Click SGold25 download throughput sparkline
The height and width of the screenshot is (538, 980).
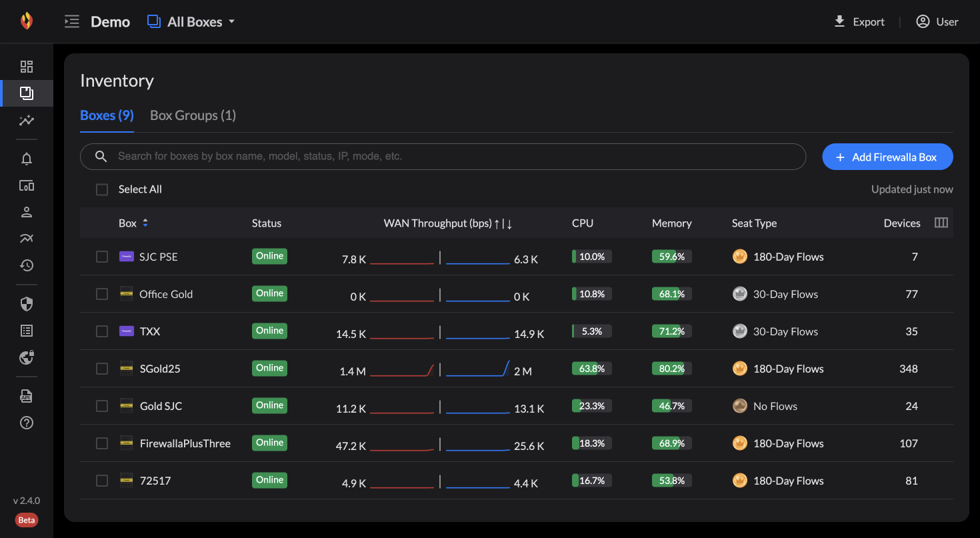[478, 369]
